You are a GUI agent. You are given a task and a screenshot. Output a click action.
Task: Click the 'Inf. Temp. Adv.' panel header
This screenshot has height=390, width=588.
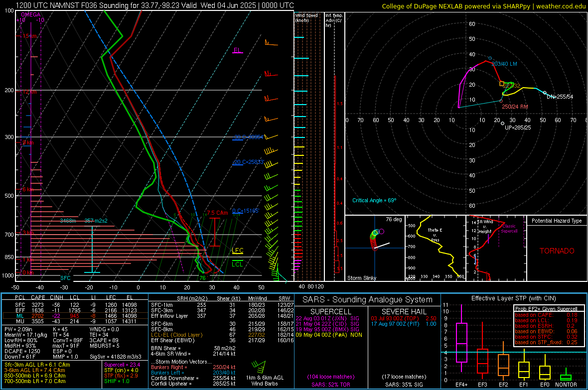point(334,20)
